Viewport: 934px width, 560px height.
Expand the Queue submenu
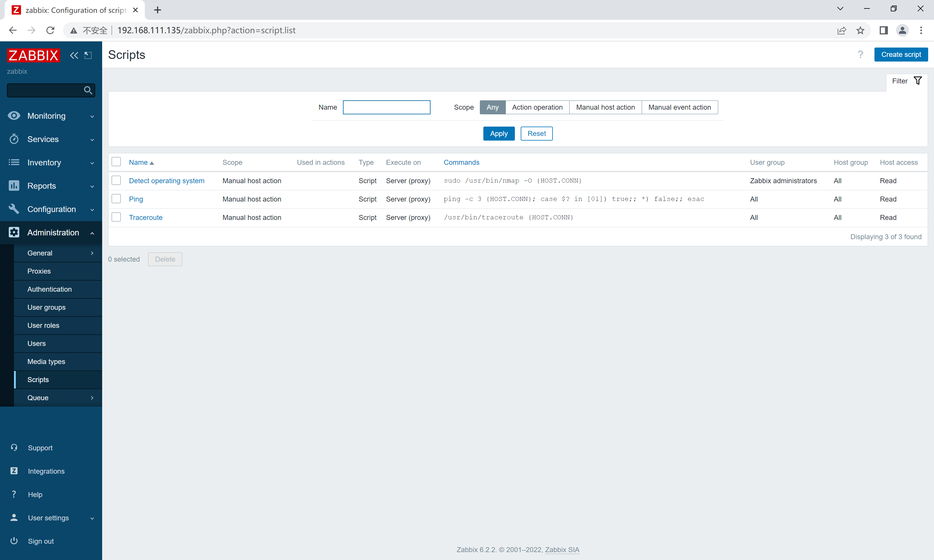pyautogui.click(x=58, y=398)
